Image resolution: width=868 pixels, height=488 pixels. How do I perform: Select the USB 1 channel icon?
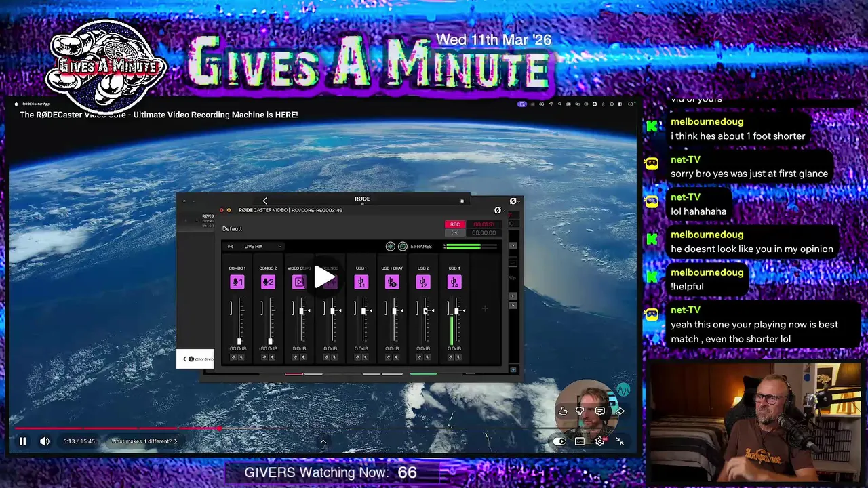(361, 282)
